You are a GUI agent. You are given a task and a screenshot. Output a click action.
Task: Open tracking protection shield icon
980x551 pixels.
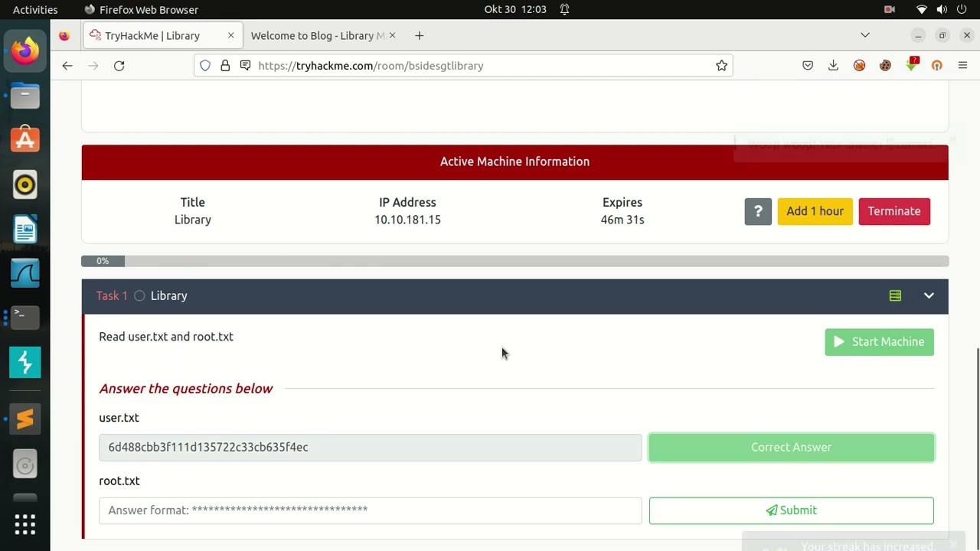pyautogui.click(x=205, y=66)
